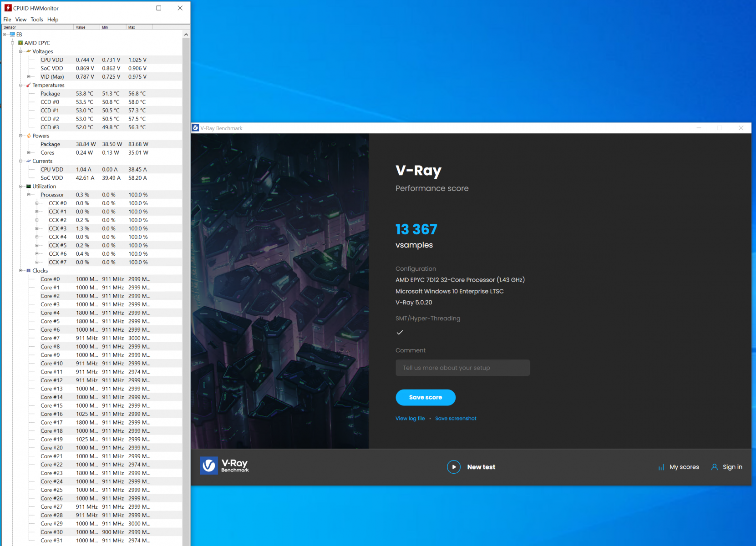The height and width of the screenshot is (546, 756).
Task: Click the New test play icon
Action: pos(454,467)
